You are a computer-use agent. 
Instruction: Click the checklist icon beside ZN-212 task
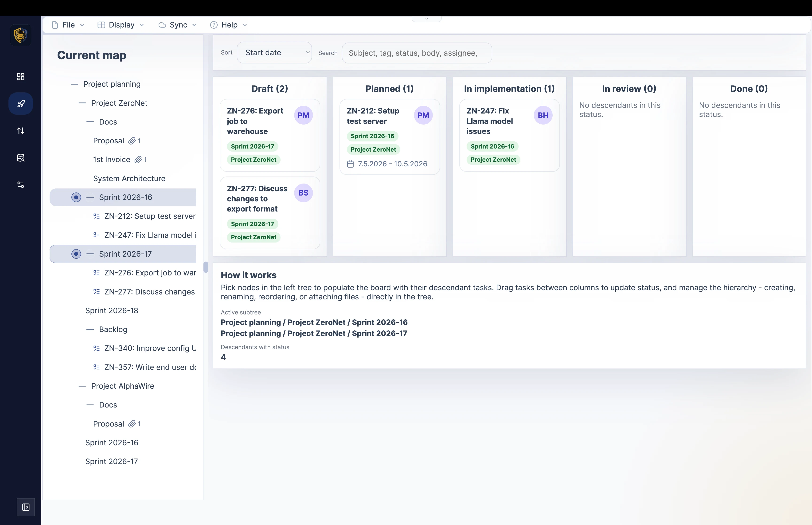96,216
